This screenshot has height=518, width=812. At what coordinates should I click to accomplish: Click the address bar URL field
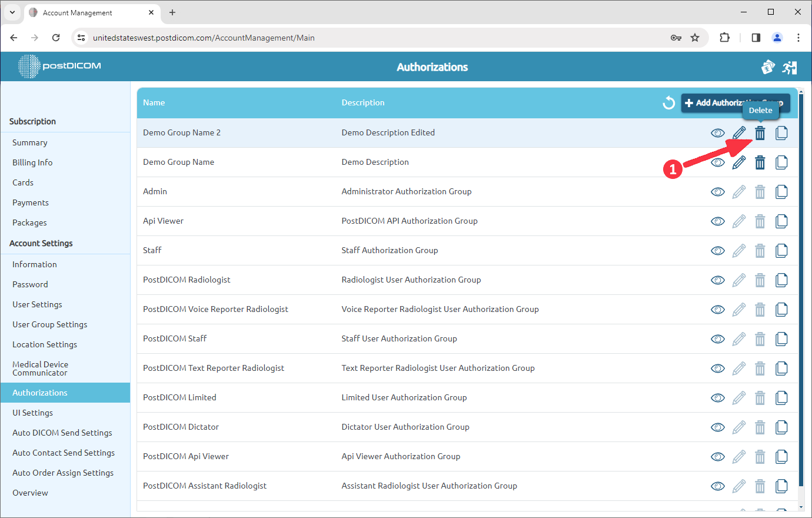coord(235,37)
